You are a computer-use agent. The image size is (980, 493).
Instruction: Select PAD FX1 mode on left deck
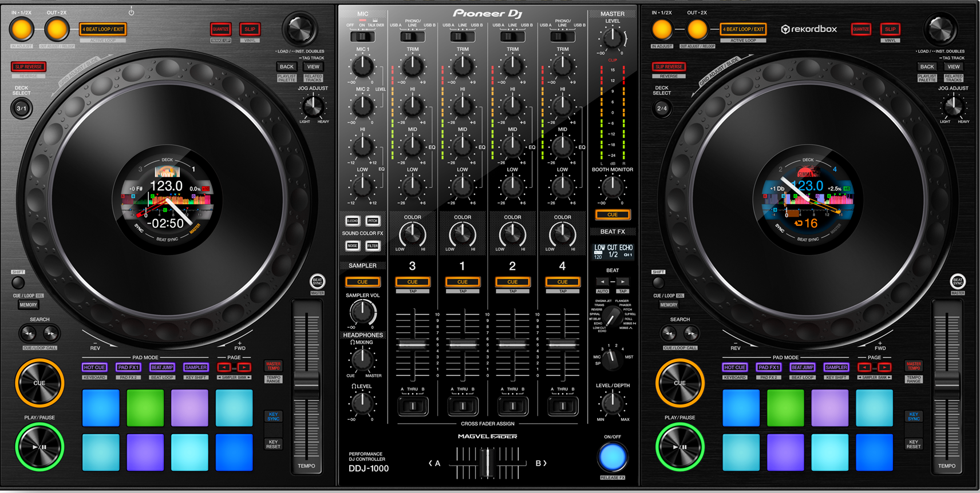click(x=128, y=367)
